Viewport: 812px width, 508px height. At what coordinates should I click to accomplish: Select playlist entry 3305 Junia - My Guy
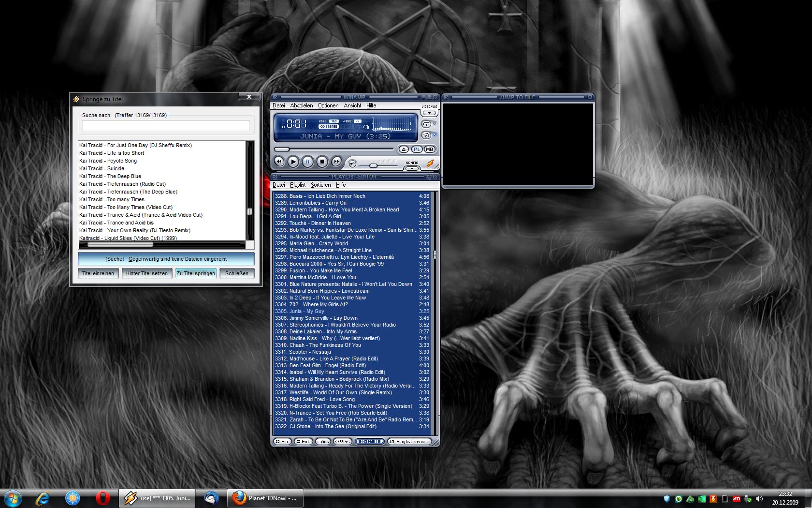352,311
